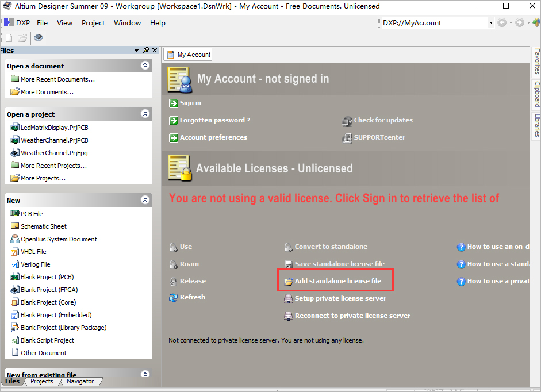Collapse the New section
The width and height of the screenshot is (541, 392).
pyautogui.click(x=145, y=200)
